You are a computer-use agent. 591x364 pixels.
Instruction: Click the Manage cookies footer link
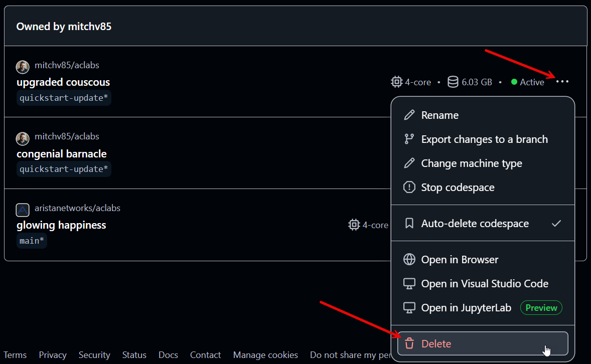(x=265, y=355)
